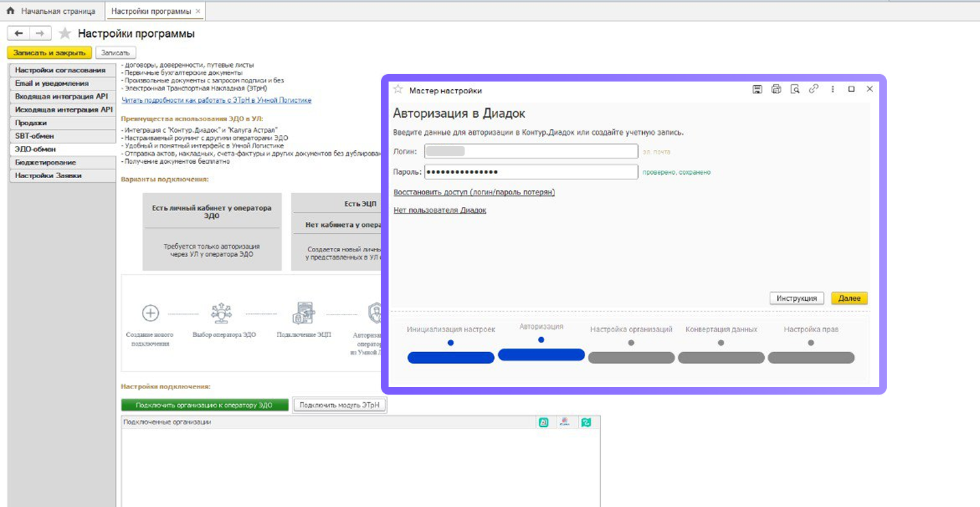Star the Мастер настройки dialog as favorite
The image size is (980, 507).
[x=397, y=90]
